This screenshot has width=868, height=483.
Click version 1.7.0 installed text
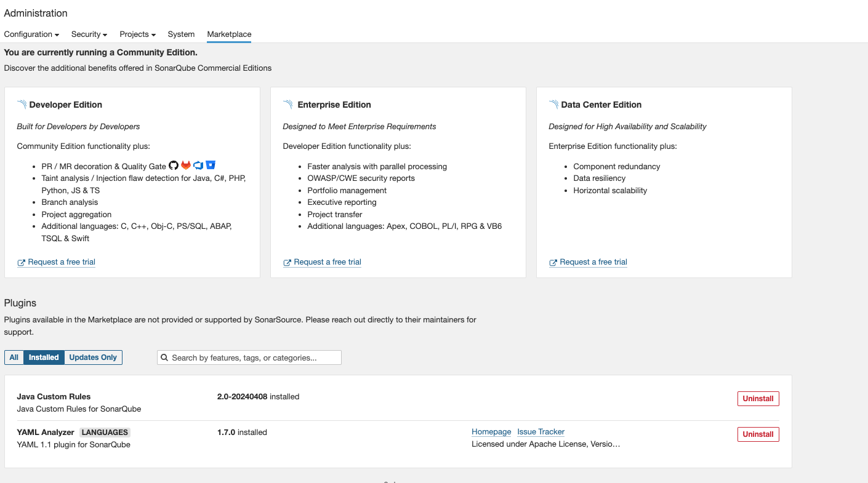242,433
